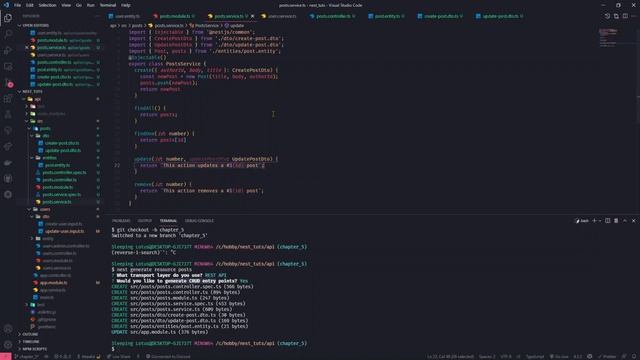Switch to the Debug Console panel tab

point(199,221)
